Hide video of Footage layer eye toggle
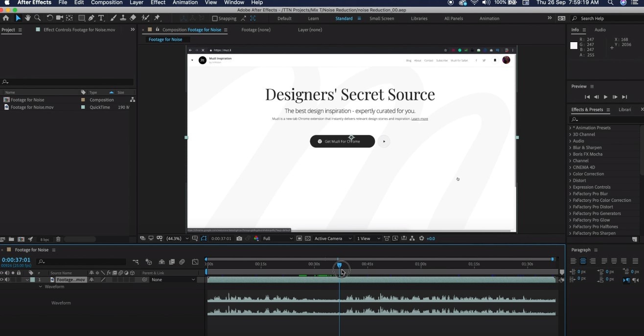The image size is (644, 336). click(2, 280)
